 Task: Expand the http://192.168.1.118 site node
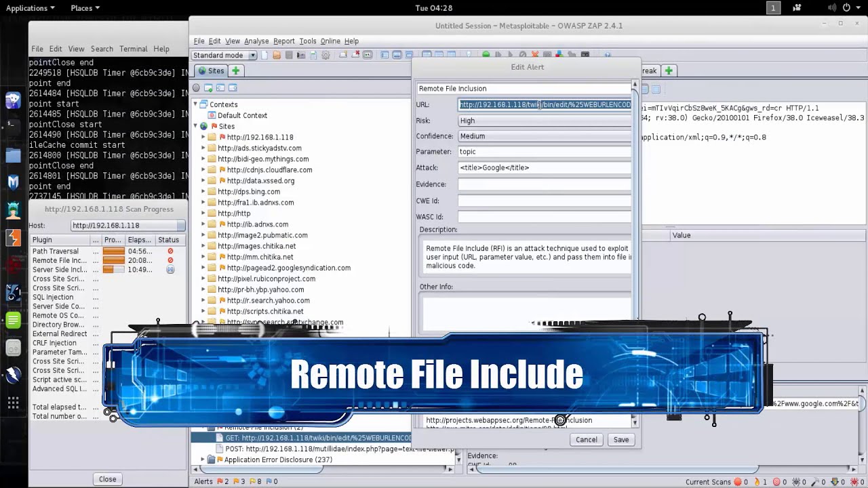point(203,137)
